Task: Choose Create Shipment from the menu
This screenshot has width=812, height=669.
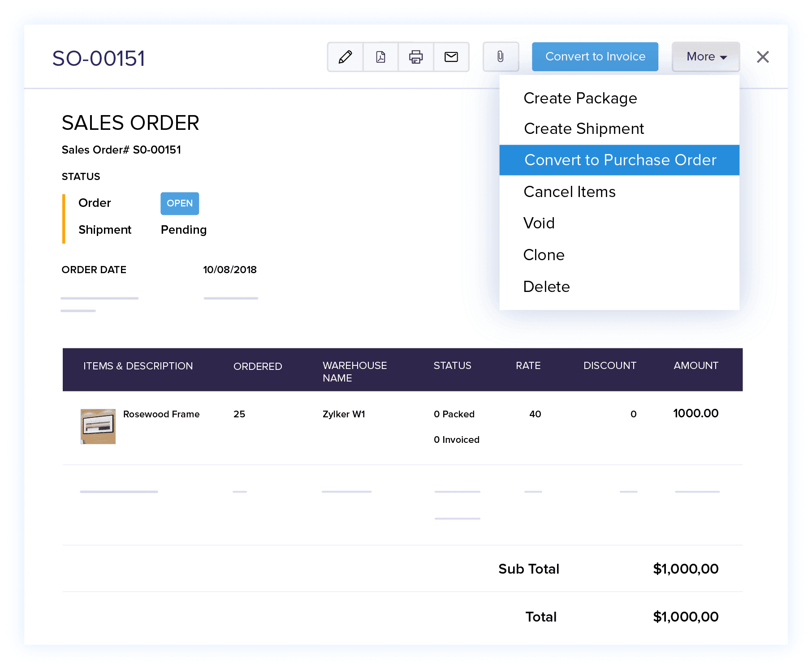Action: [x=583, y=129]
